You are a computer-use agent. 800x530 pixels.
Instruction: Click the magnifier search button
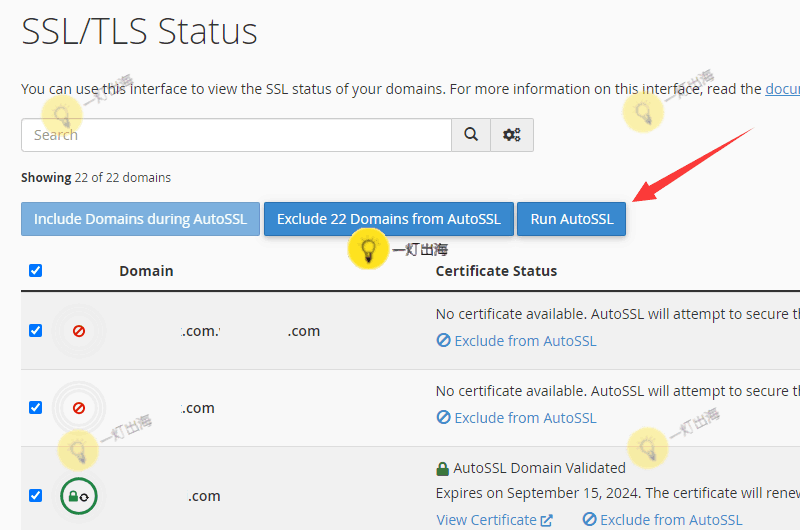pyautogui.click(x=471, y=135)
